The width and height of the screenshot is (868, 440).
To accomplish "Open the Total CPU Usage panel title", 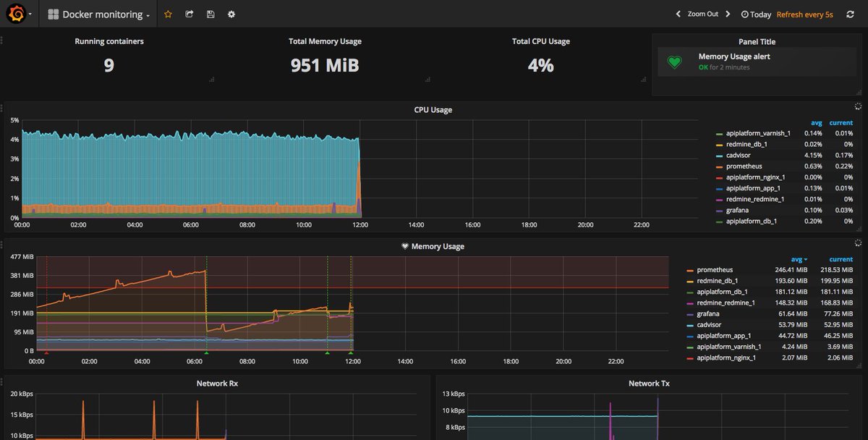I will coord(540,41).
